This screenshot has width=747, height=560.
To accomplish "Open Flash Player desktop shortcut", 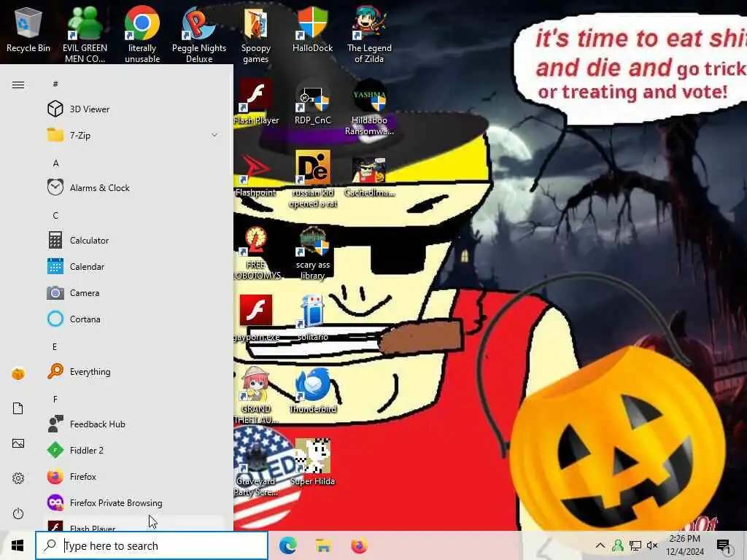I will [256, 102].
